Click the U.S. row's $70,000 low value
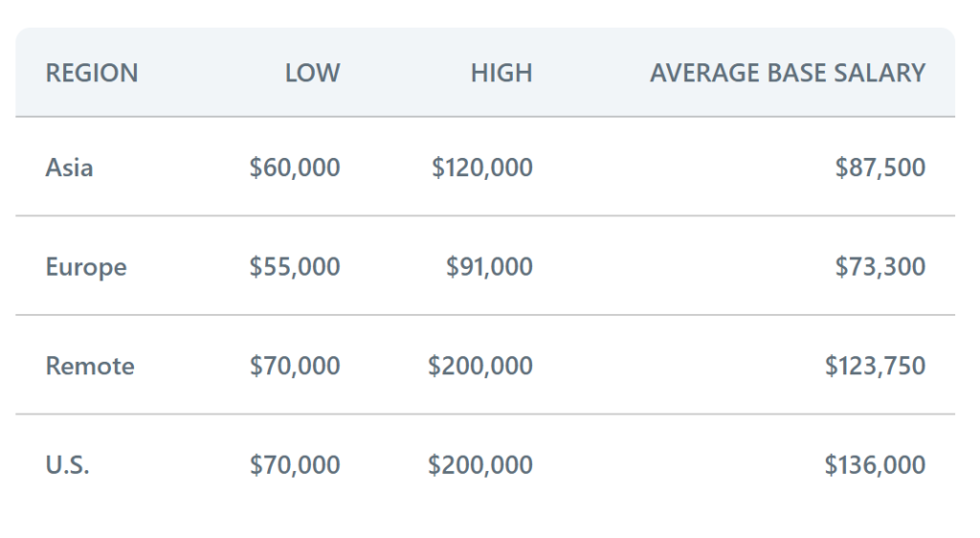 (295, 465)
